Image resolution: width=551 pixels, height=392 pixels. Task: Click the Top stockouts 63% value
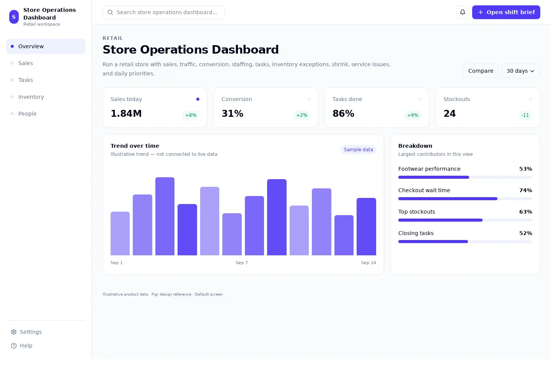click(x=526, y=212)
